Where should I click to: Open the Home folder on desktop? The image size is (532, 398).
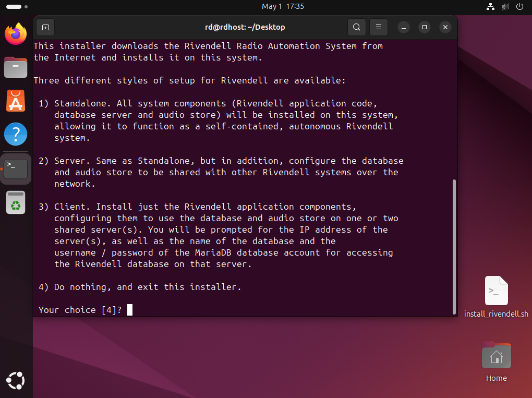496,361
